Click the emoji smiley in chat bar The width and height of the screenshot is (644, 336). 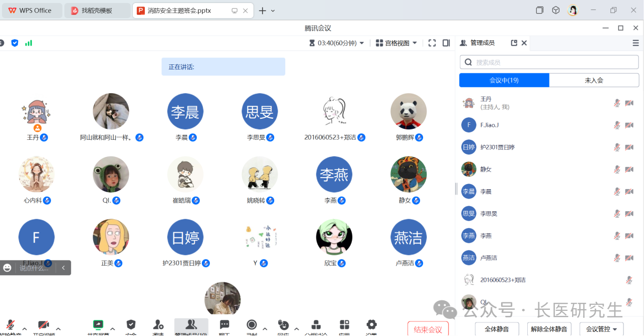(7, 268)
